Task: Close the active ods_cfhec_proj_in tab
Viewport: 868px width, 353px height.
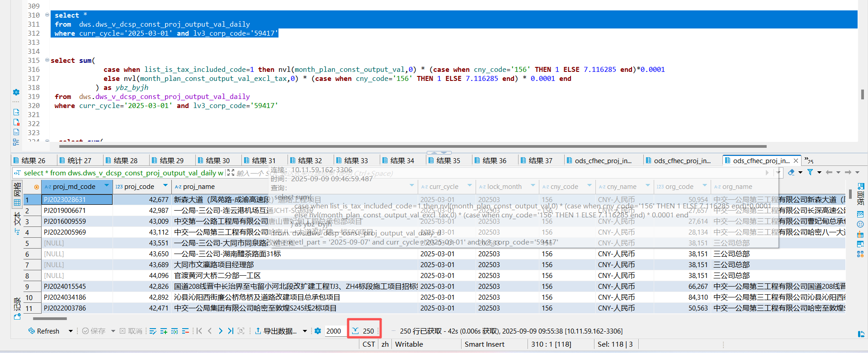Action: point(796,160)
